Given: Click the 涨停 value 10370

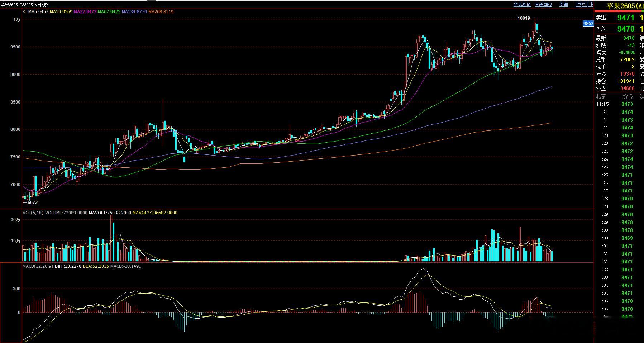Looking at the screenshot, I should click(628, 74).
